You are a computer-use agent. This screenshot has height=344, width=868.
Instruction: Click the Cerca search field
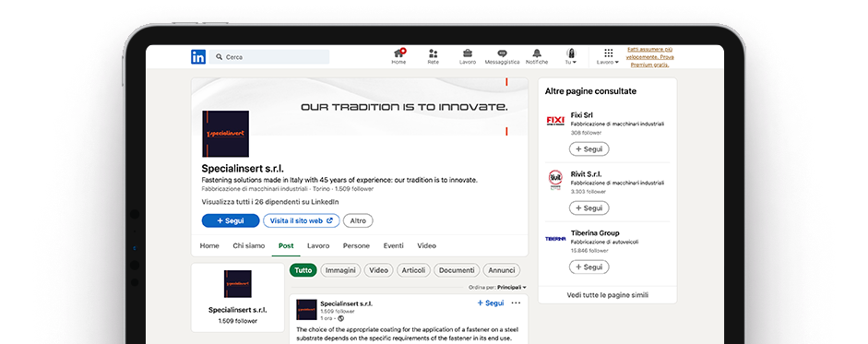click(x=269, y=57)
